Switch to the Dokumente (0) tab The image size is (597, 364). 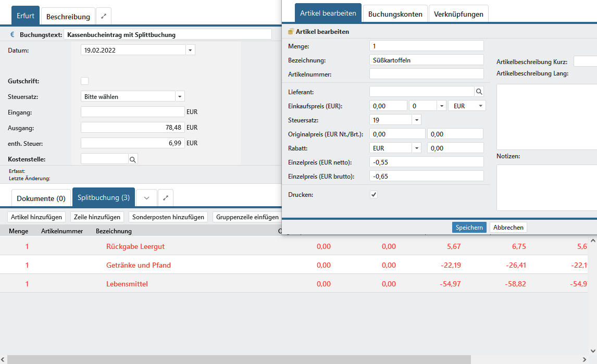[x=41, y=198]
